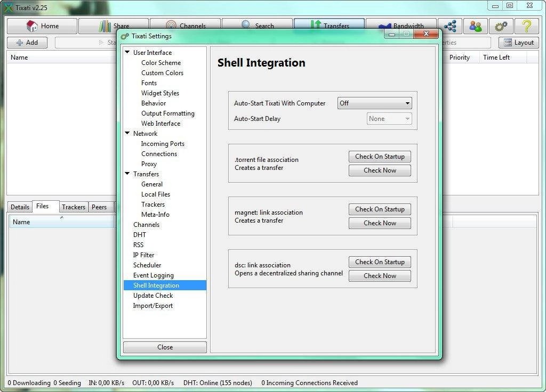The image size is (546, 392).
Task: Collapse the Network tree section
Action: [x=127, y=133]
